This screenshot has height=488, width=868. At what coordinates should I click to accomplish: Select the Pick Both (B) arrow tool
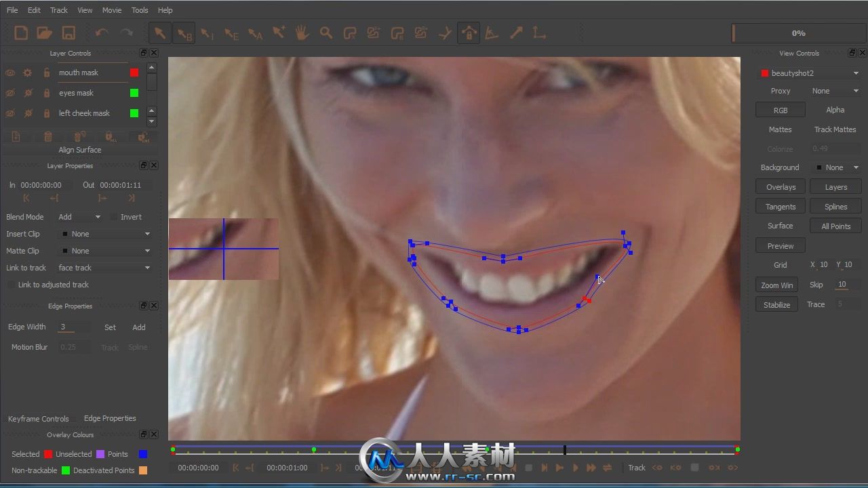point(184,33)
